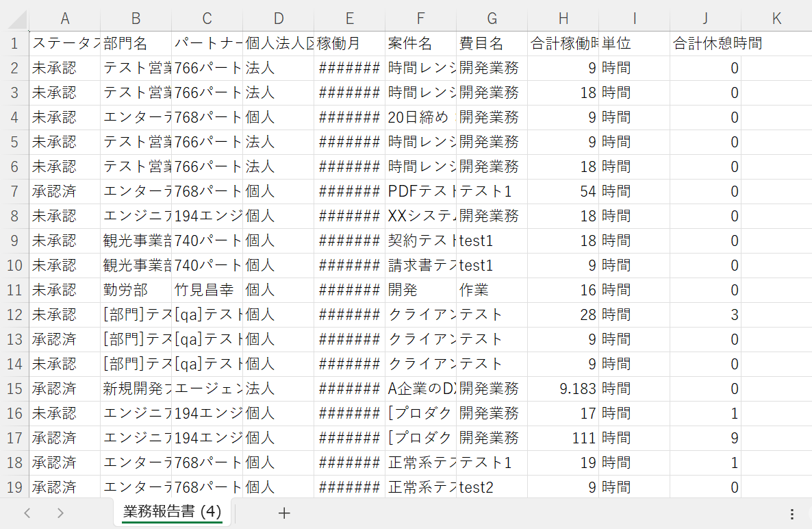812x529 pixels.
Task: Add a new sheet with plus icon
Action: [283, 513]
